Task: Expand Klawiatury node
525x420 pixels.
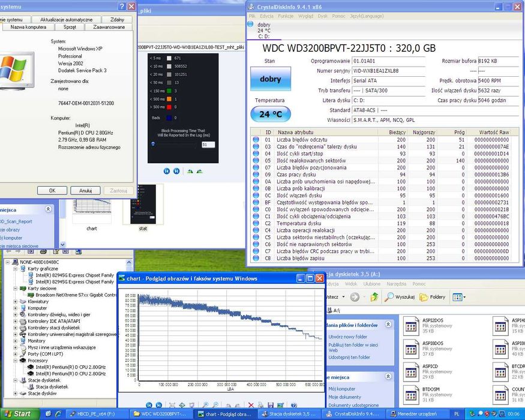Action: 16,301
